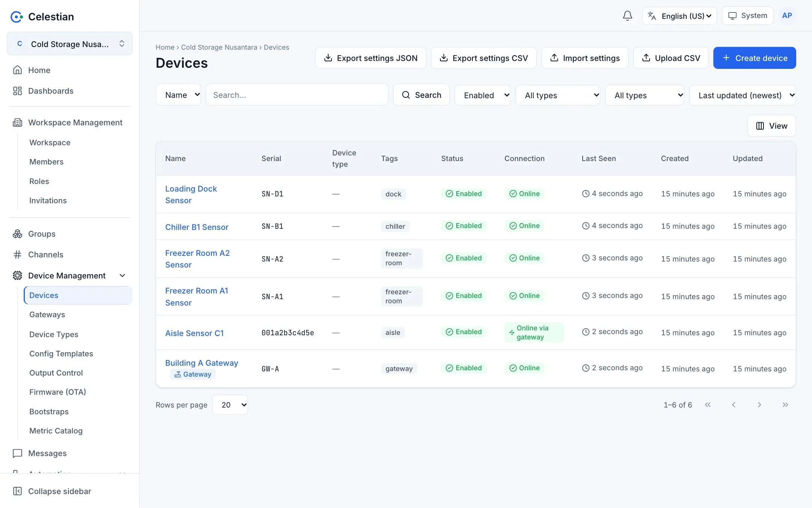Click Export settings CSV
The height and width of the screenshot is (508, 812).
point(484,58)
